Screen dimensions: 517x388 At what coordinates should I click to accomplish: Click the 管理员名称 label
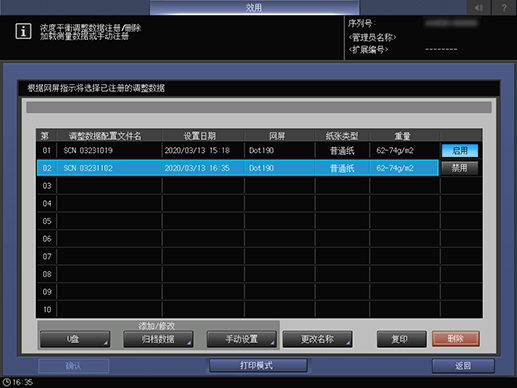click(x=372, y=37)
